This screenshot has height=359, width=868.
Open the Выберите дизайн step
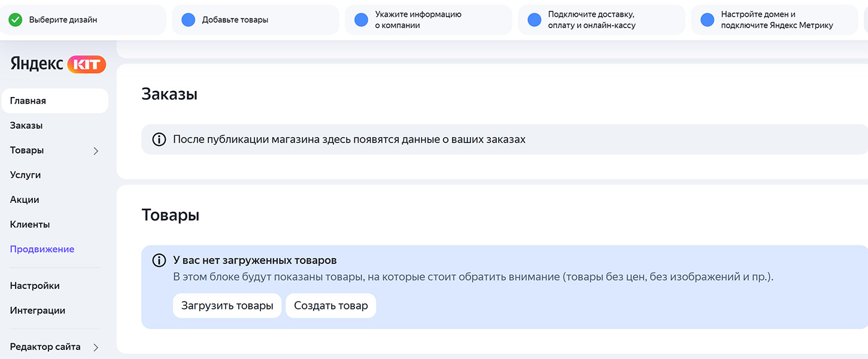pos(83,20)
